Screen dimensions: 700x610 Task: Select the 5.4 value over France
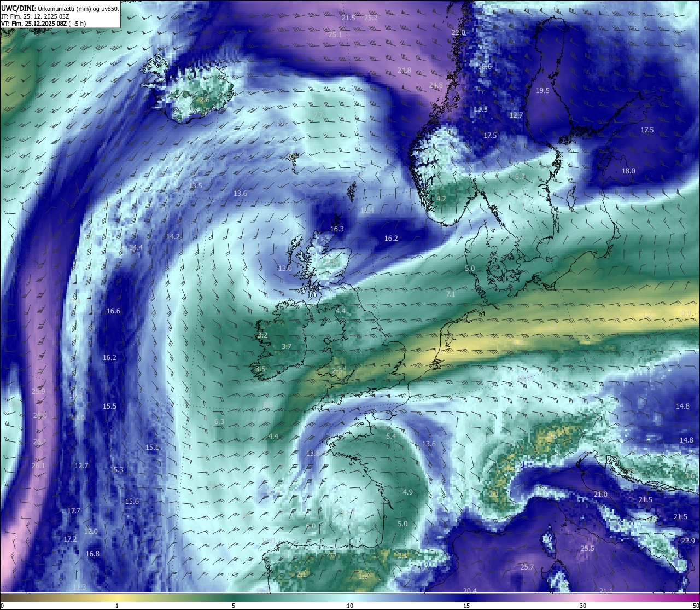point(391,437)
